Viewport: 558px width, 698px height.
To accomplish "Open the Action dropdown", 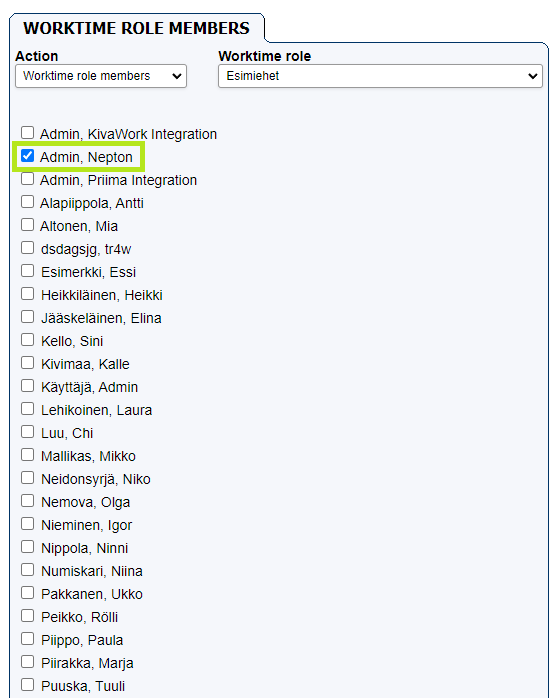I will tap(101, 76).
